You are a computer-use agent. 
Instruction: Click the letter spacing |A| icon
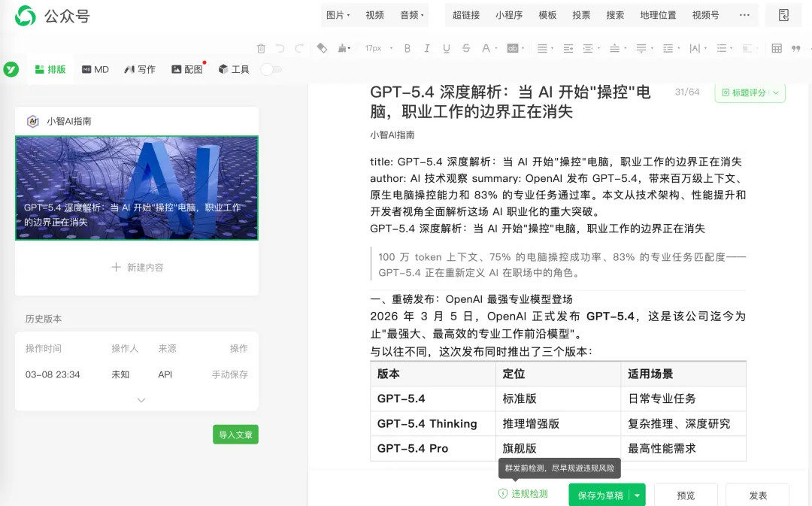(x=695, y=48)
